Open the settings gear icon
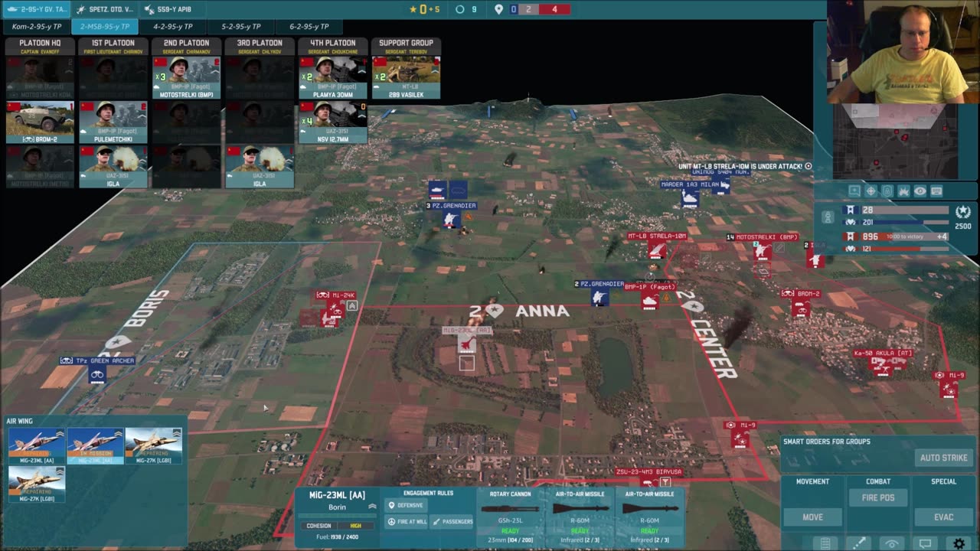The width and height of the screenshot is (980, 551). 959,543
